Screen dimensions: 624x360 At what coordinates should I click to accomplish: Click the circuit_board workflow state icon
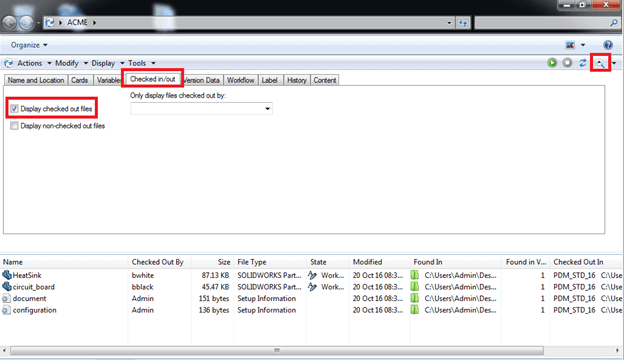pos(312,286)
